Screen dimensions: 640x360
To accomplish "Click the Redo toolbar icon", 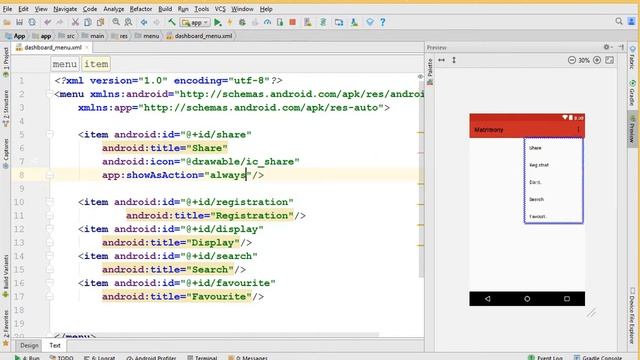I will tap(60, 22).
